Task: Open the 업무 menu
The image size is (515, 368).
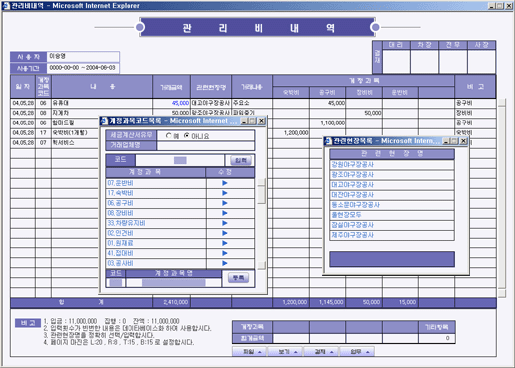Action: tap(357, 351)
